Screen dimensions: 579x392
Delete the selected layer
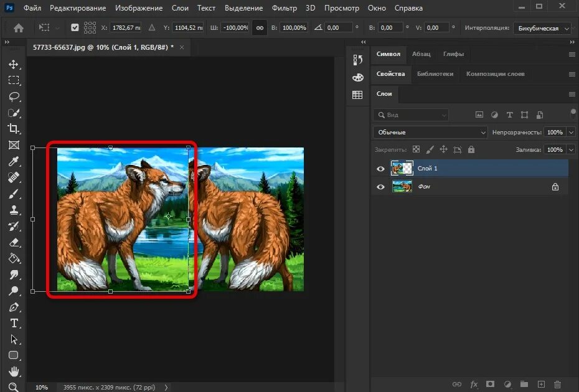pos(558,384)
